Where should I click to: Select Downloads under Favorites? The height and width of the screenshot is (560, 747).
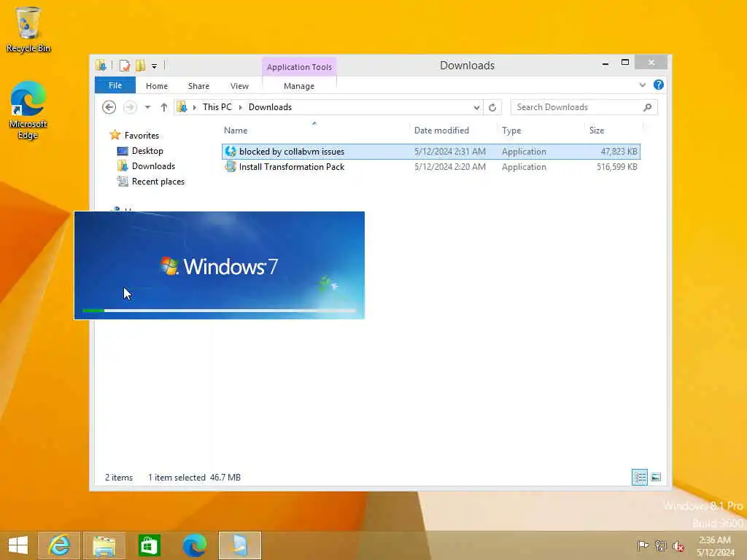153,166
